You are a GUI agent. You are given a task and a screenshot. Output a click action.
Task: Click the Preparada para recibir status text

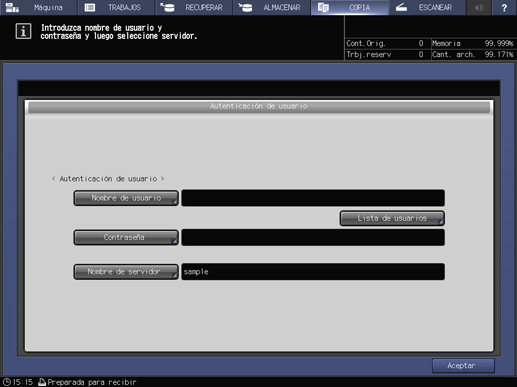(x=92, y=382)
